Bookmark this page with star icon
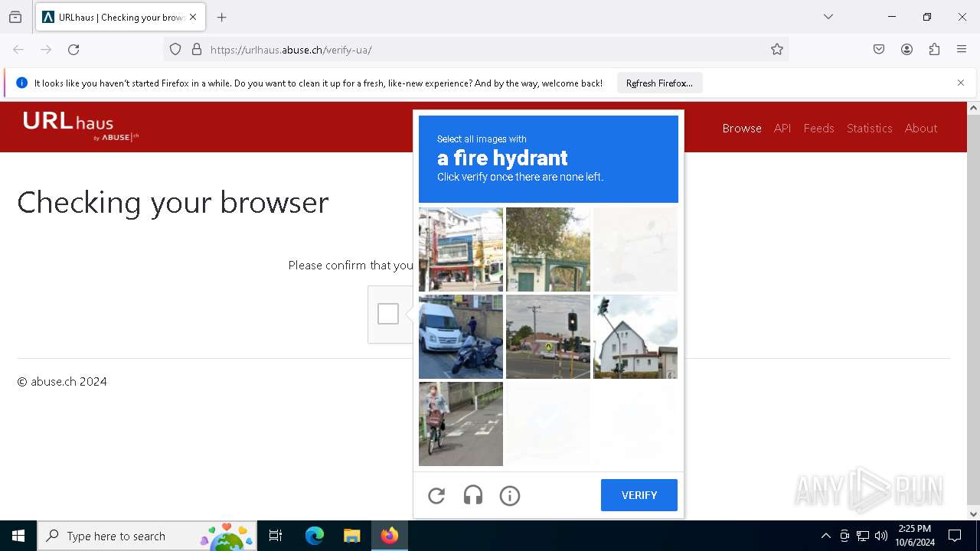The image size is (980, 551). click(x=777, y=50)
